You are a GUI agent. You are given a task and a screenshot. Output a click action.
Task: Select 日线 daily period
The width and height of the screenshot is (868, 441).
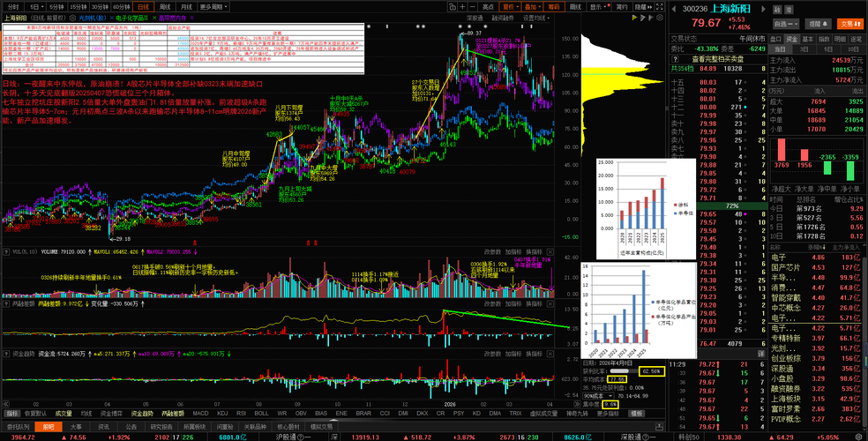point(144,7)
